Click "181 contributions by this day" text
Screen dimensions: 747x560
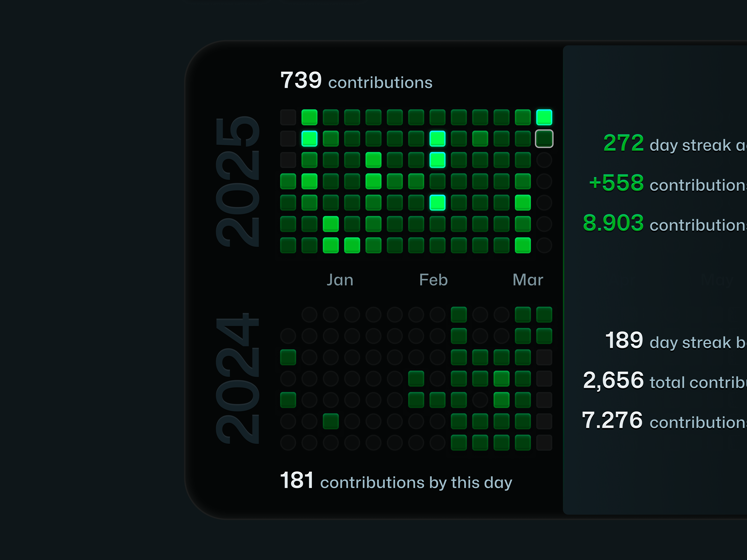click(x=396, y=481)
